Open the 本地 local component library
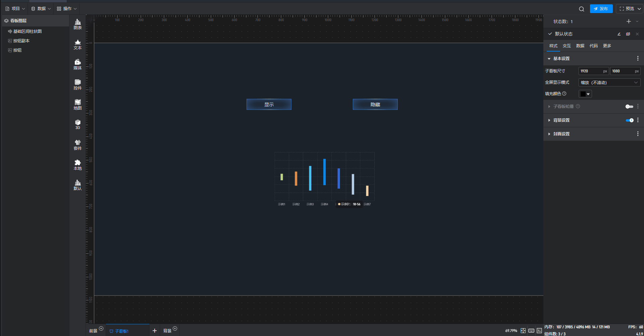Viewport: 644px width, 336px height. point(77,165)
